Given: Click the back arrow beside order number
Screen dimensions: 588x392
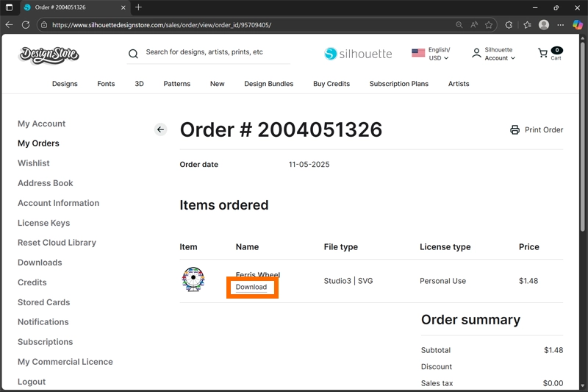Looking at the screenshot, I should click(160, 129).
